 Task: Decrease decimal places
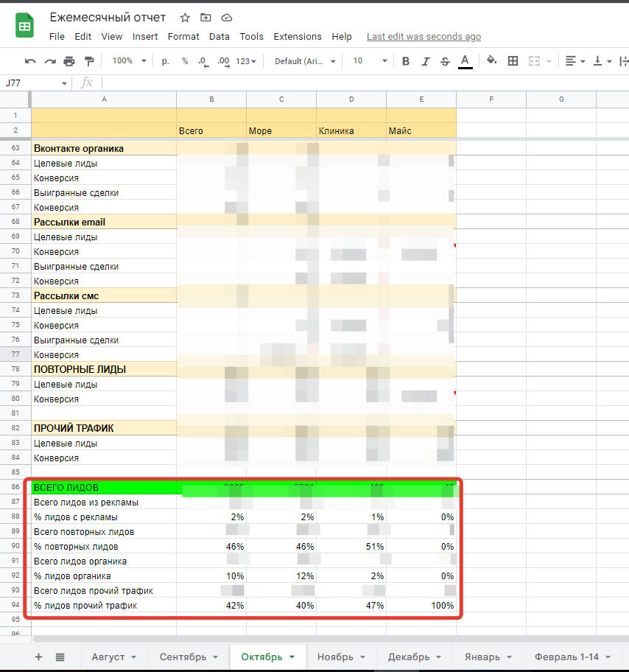pos(203,62)
